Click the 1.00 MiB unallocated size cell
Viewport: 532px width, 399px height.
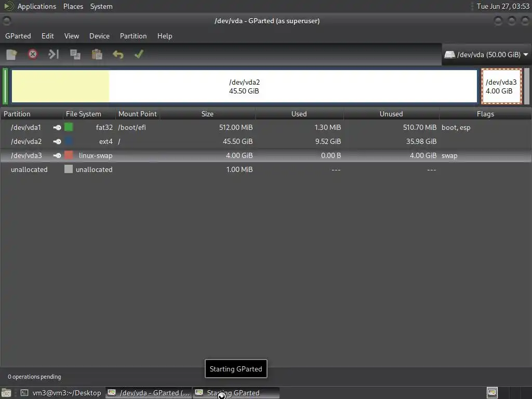coord(240,169)
